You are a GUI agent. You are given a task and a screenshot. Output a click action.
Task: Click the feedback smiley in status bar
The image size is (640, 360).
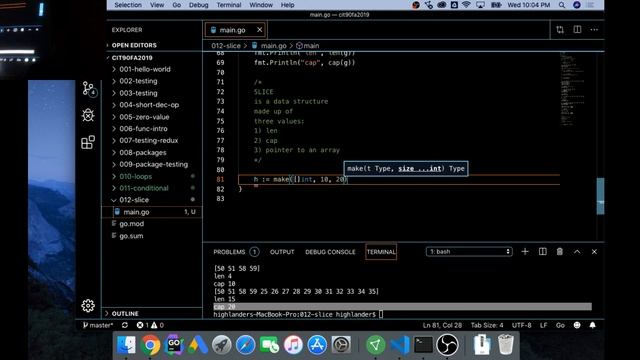coord(577,325)
